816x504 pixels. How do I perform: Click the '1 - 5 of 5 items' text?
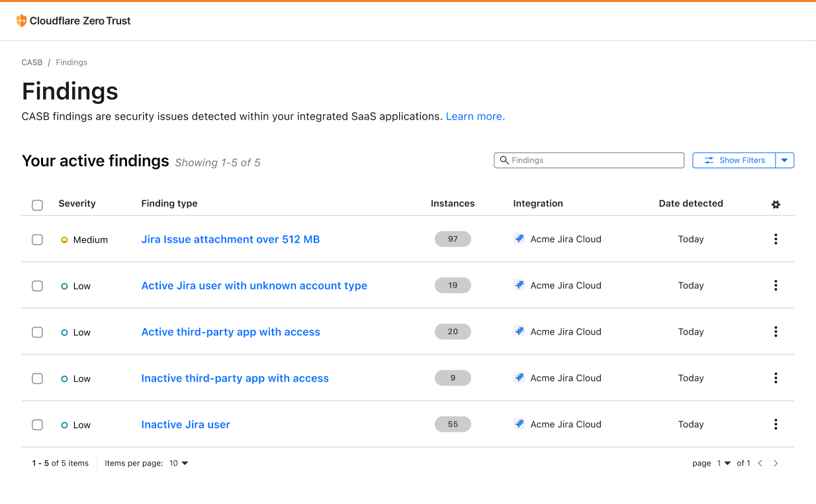60,463
